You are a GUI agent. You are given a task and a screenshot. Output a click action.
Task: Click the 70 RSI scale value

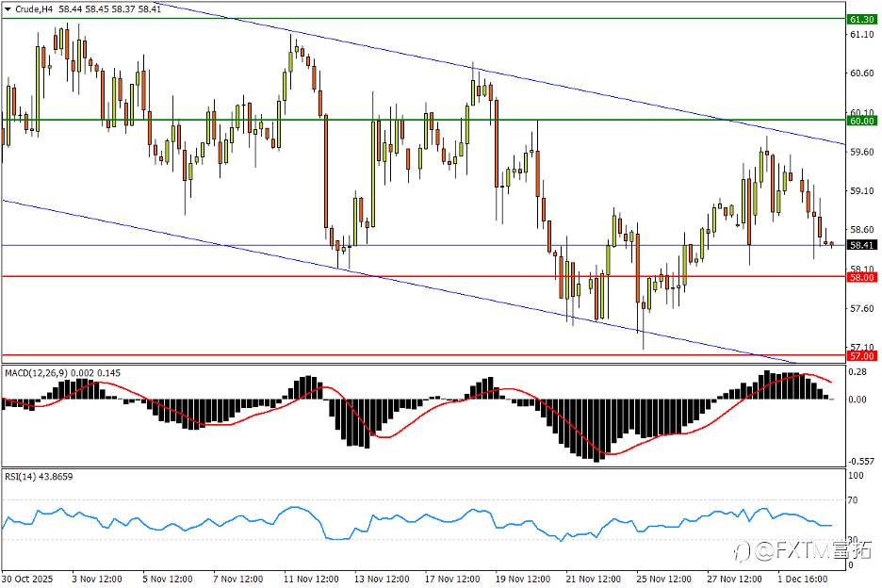point(854,500)
